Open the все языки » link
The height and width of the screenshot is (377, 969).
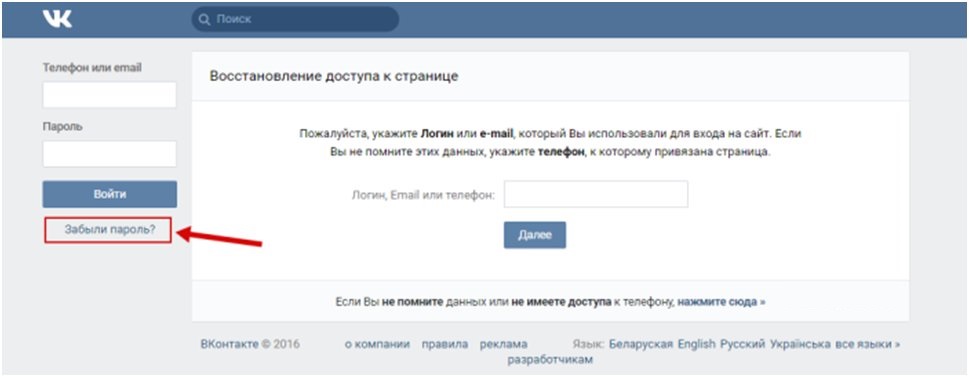868,344
